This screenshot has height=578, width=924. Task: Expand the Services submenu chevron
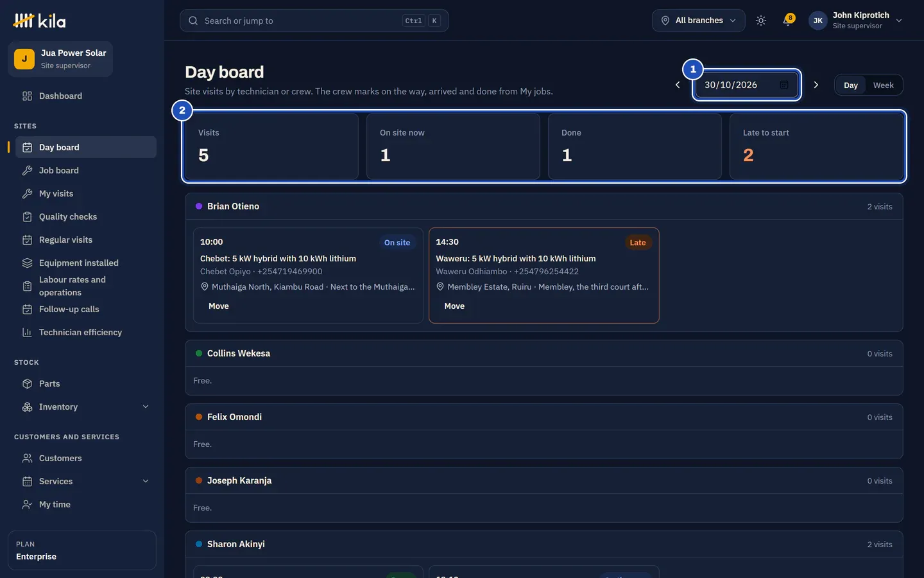[146, 481]
